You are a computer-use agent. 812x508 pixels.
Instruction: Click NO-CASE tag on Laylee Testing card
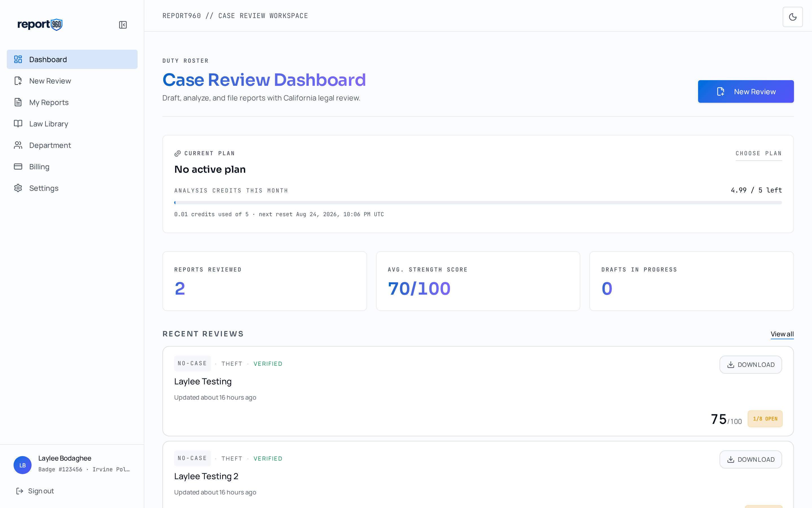pyautogui.click(x=192, y=364)
